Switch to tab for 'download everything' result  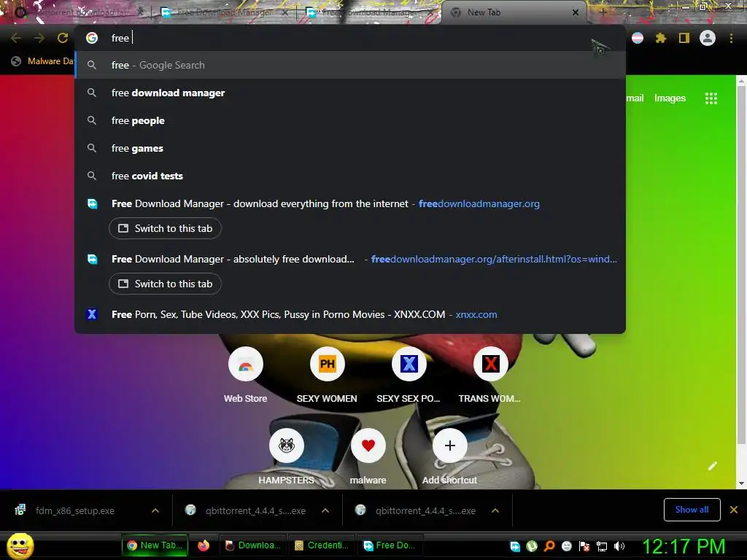[165, 228]
